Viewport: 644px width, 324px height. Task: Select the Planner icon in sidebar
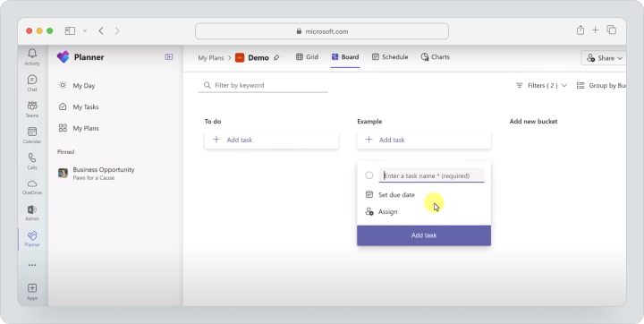(x=32, y=235)
